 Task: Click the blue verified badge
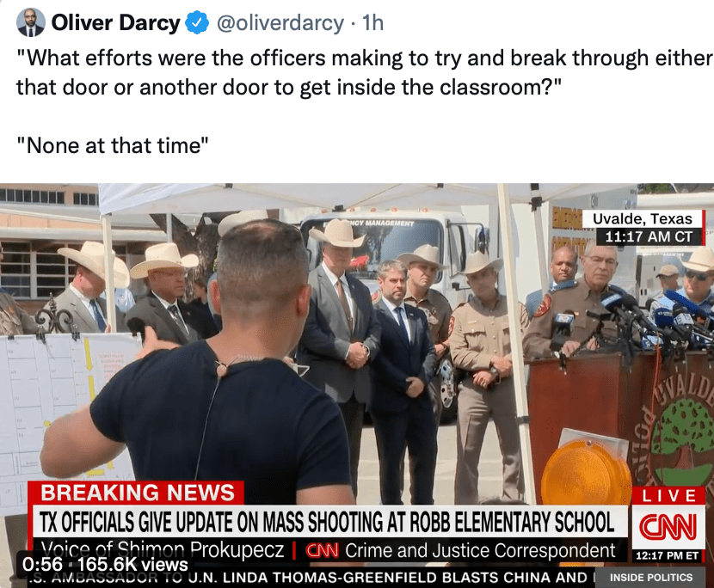click(197, 23)
